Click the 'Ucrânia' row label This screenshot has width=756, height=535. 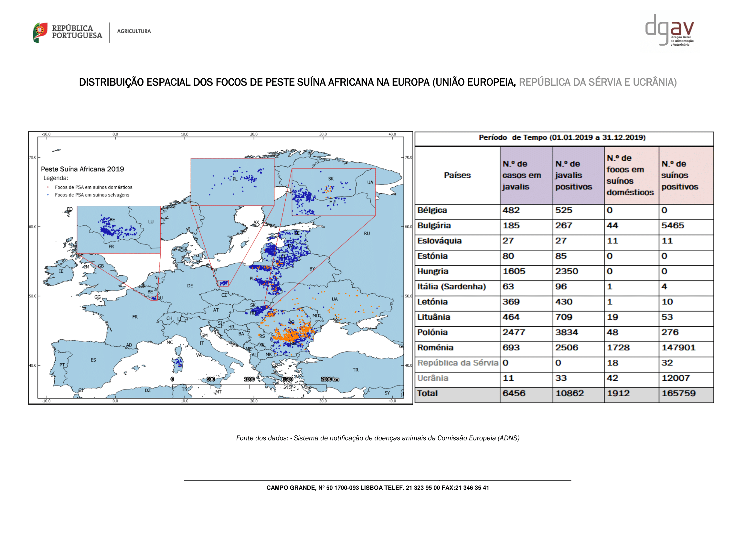[433, 378]
